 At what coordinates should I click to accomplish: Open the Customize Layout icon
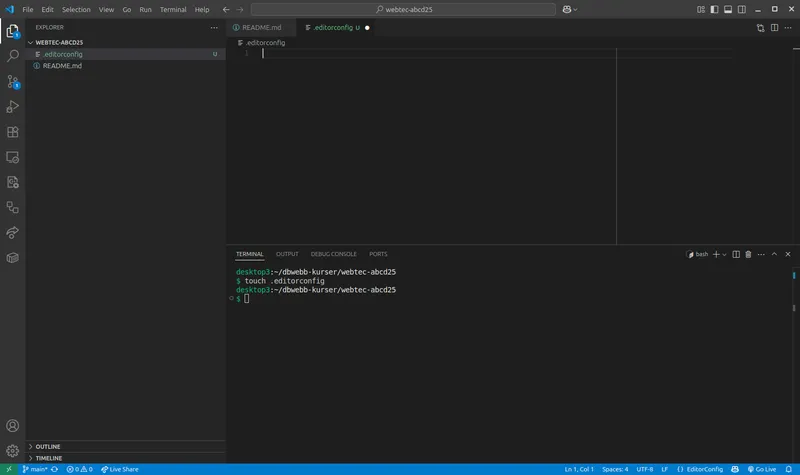[701, 9]
